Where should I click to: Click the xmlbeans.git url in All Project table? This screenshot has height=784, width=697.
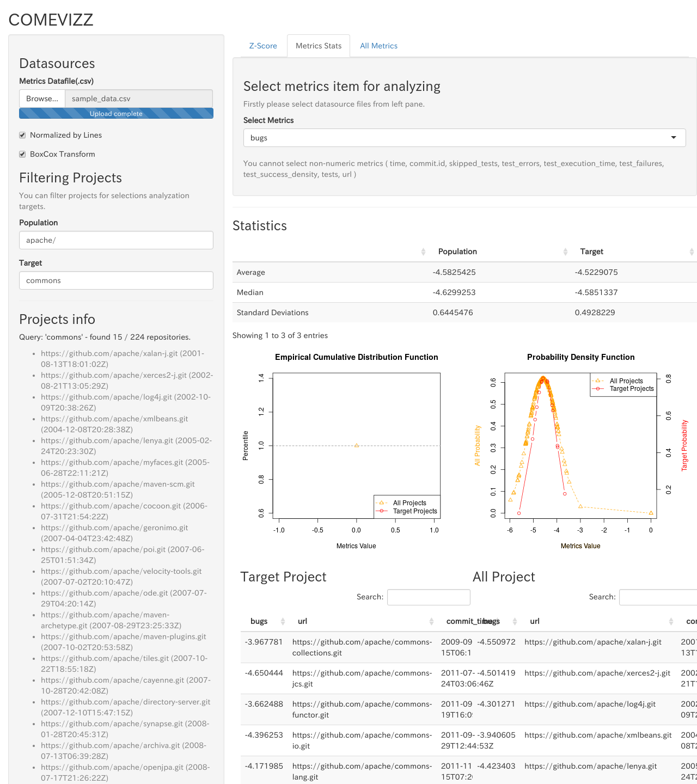pyautogui.click(x=598, y=735)
